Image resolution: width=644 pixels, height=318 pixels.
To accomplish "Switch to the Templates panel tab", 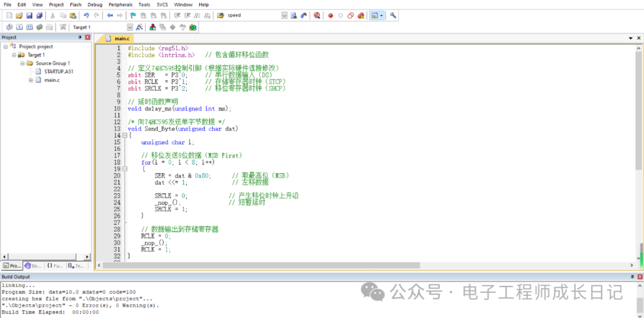I will pos(76,266).
